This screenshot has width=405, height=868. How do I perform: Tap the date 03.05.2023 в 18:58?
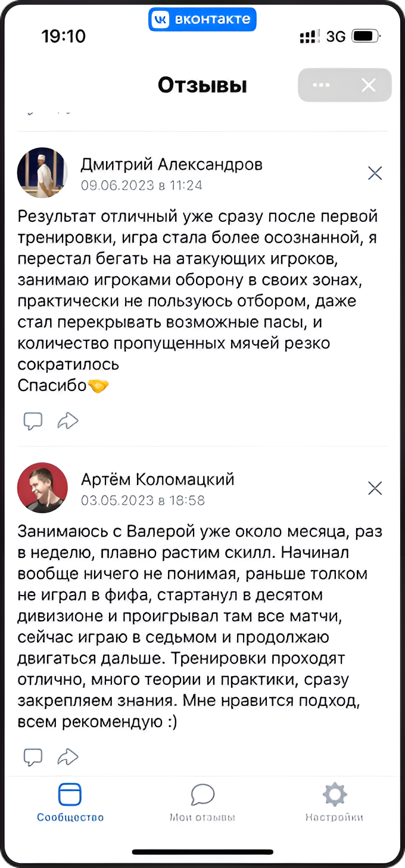[143, 500]
